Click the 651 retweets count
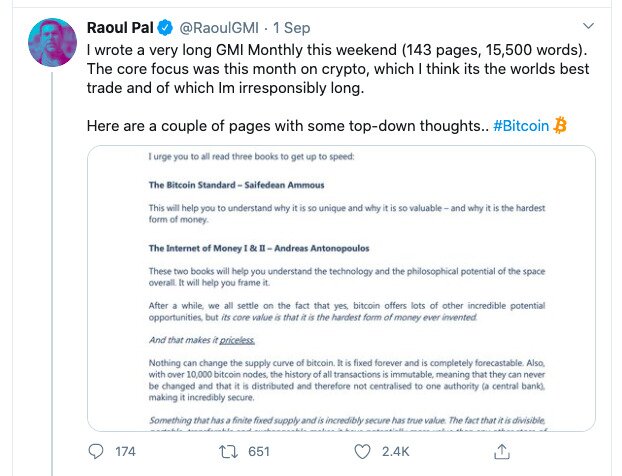This screenshot has height=476, width=622. (259, 451)
